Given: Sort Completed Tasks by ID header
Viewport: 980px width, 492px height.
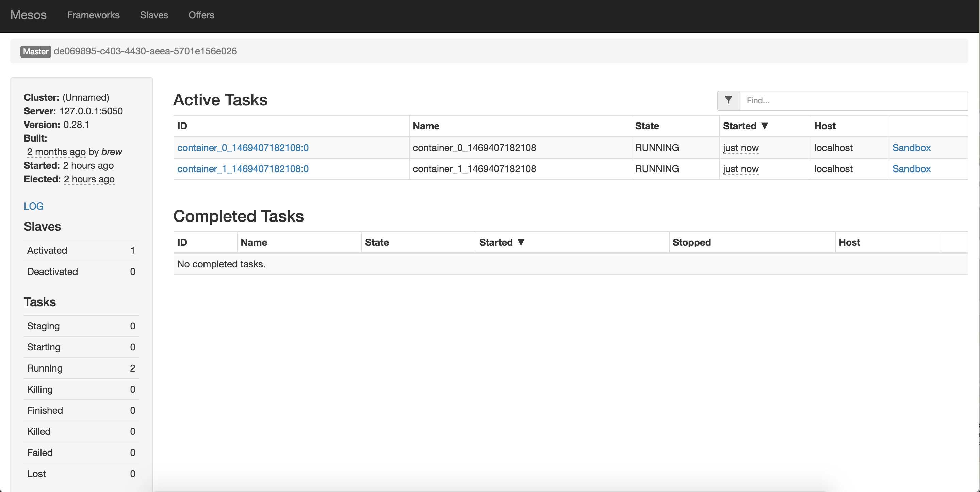Looking at the screenshot, I should point(182,242).
